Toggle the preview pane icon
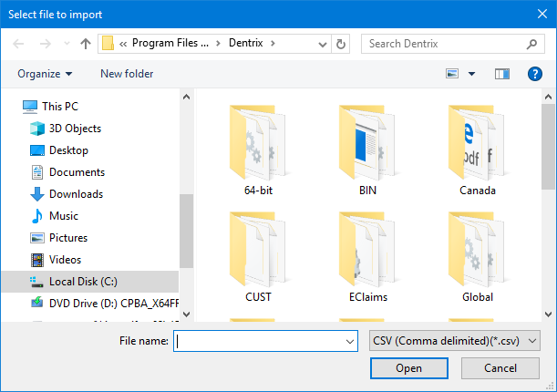The width and height of the screenshot is (557, 392). [501, 74]
